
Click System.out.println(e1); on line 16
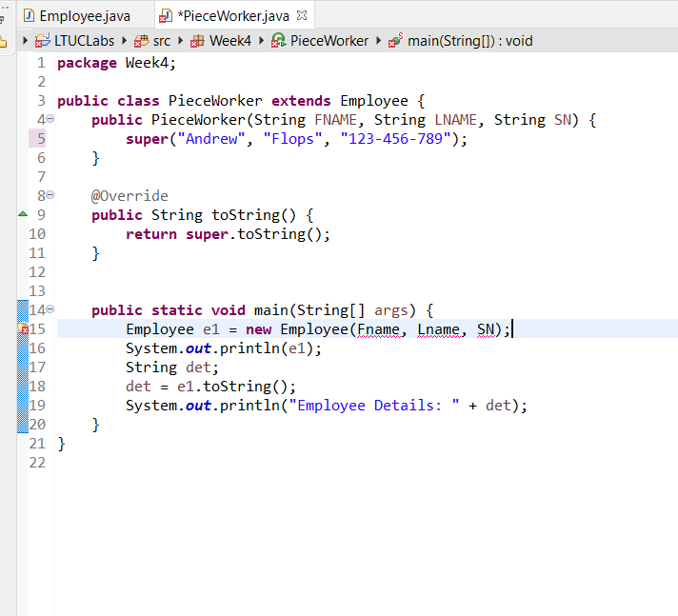224,348
